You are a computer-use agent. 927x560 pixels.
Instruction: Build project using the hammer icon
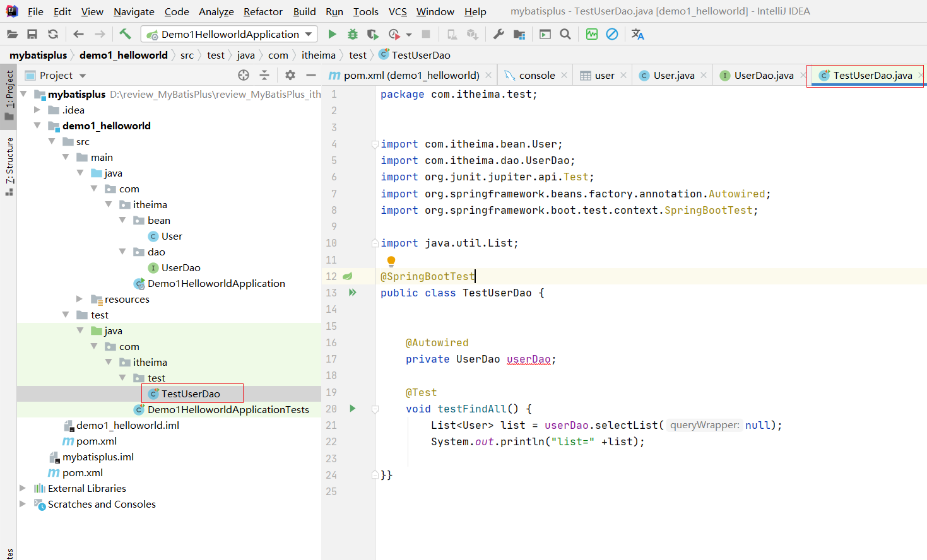(x=125, y=34)
